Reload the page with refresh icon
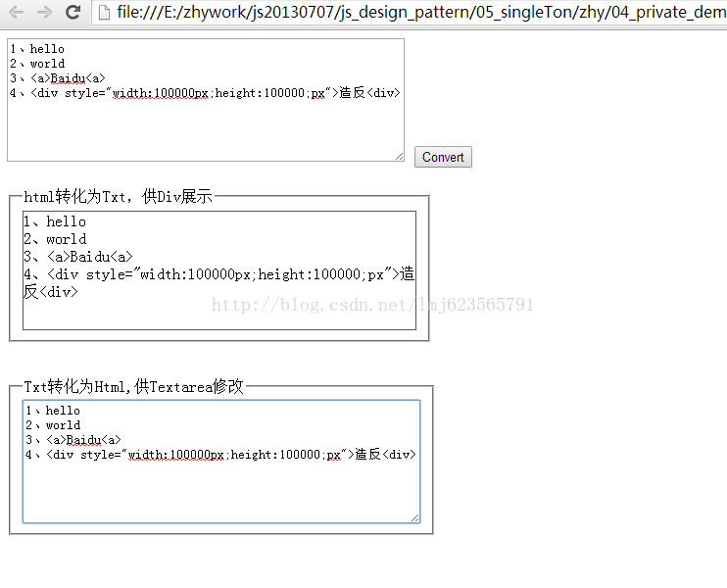Viewport: 727px width, 588px height. coord(73,12)
